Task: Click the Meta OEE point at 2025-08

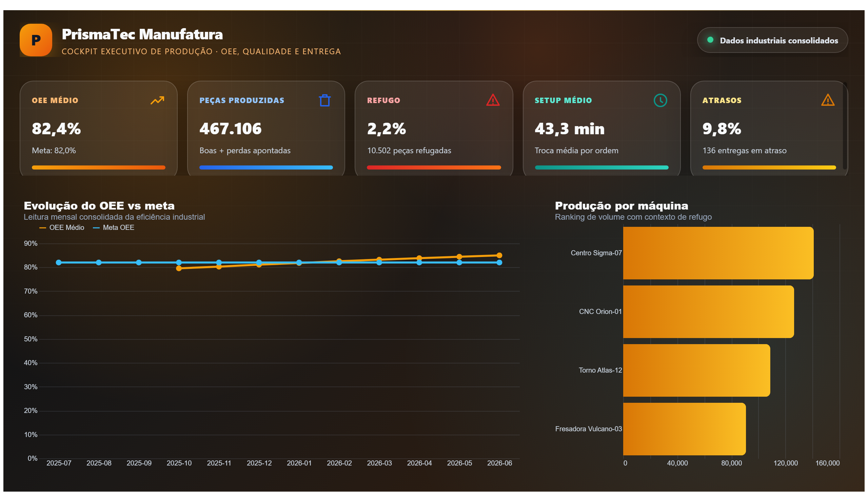Action: pyautogui.click(x=99, y=262)
